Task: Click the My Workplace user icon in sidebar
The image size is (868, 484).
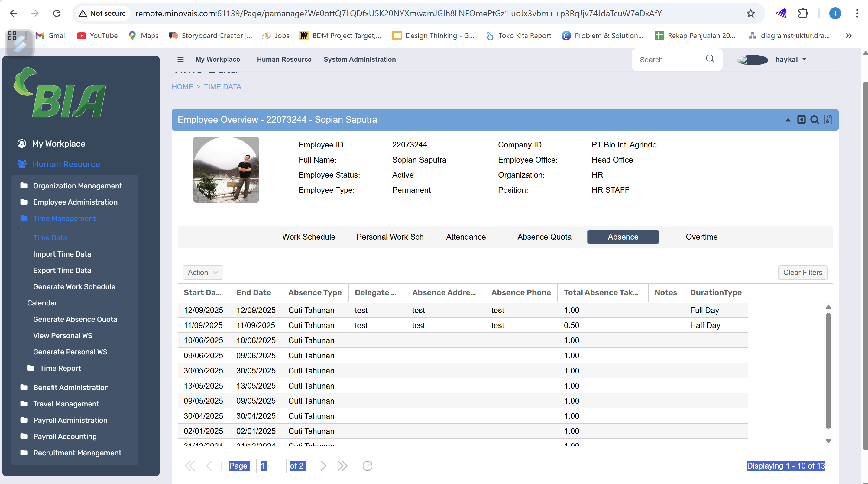Action: tap(21, 144)
